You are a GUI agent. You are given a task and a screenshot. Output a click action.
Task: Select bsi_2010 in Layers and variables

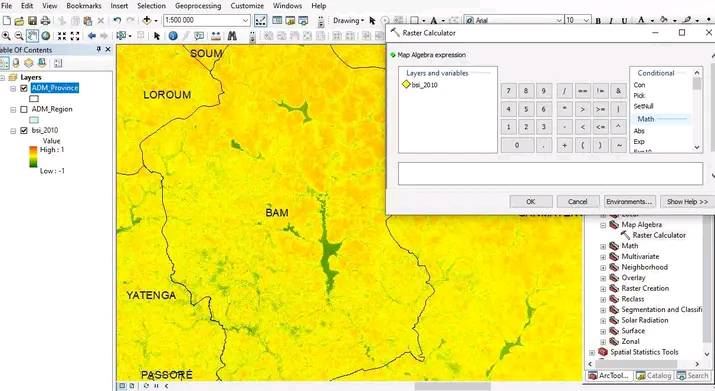pos(420,85)
